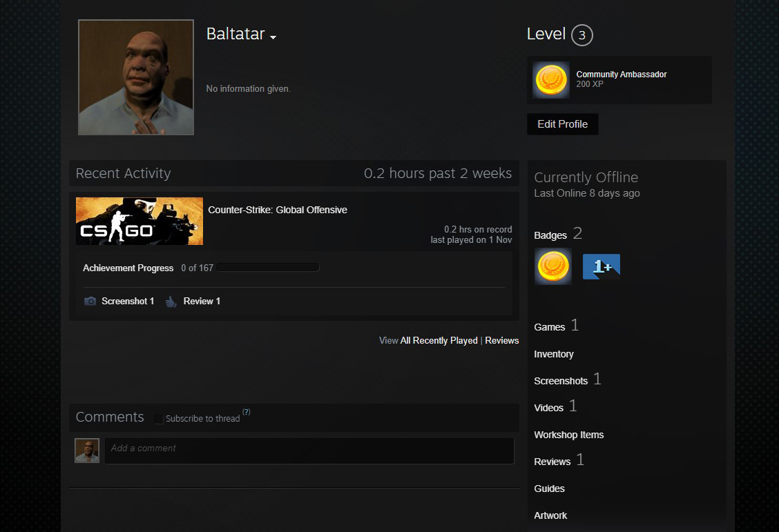Open the CS:GO game banner image

pos(139,221)
